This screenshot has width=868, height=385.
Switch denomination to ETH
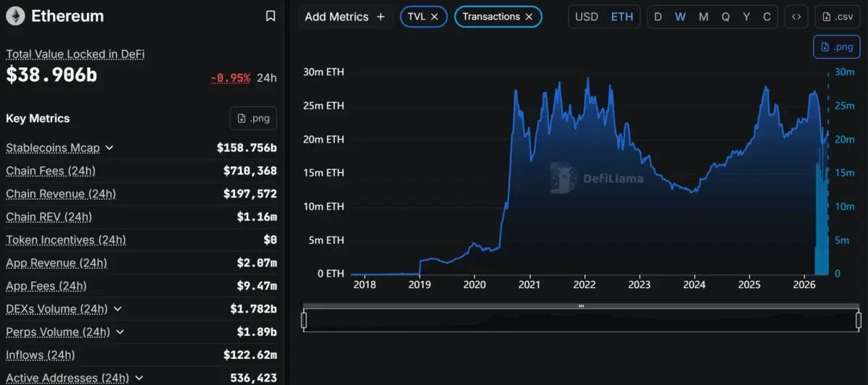coord(622,17)
